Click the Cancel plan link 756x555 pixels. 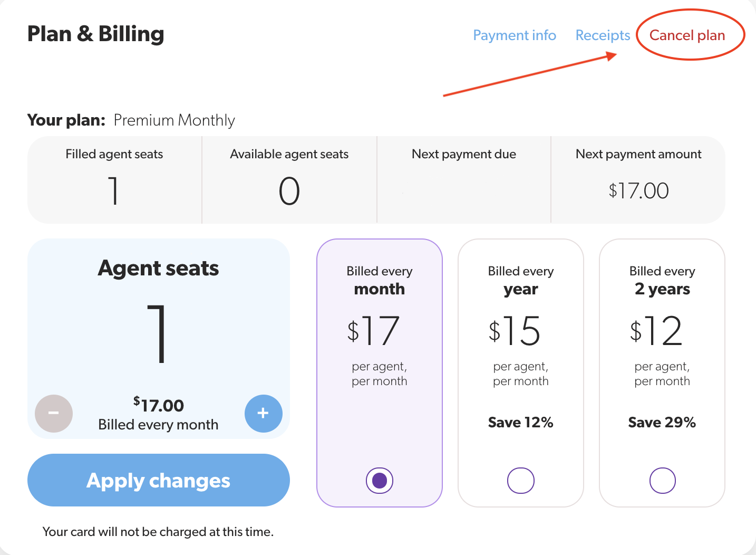687,35
